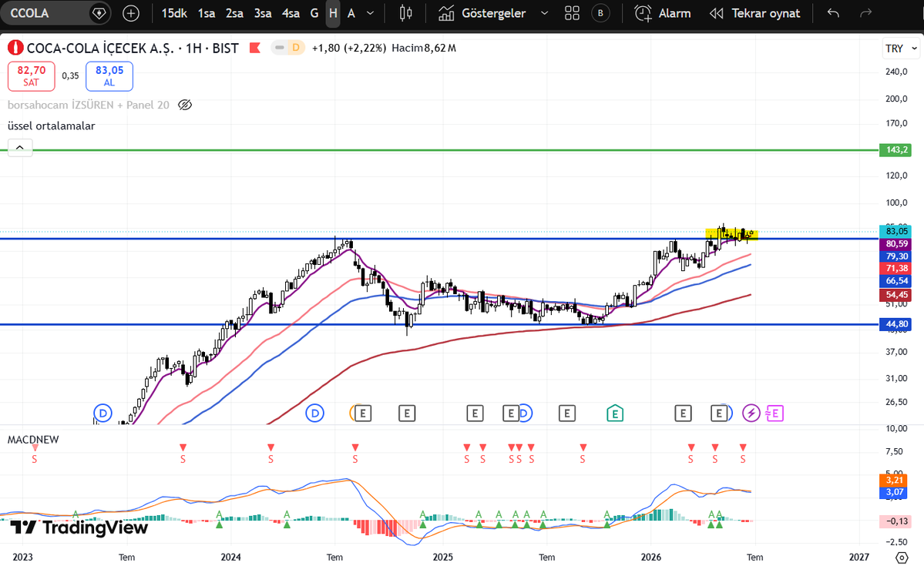Click the 2024 label on the time axis
The image size is (924, 566).
[231, 558]
